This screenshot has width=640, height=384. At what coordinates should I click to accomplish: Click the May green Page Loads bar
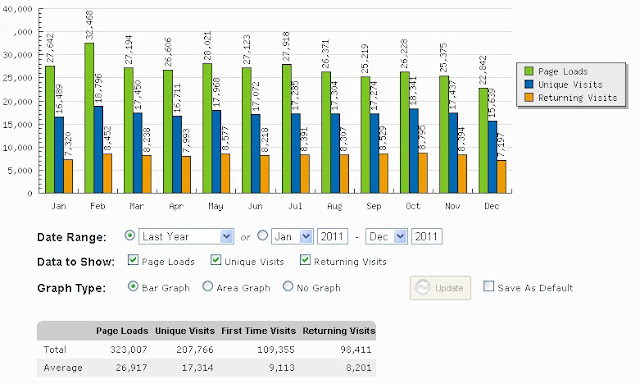coord(207,128)
